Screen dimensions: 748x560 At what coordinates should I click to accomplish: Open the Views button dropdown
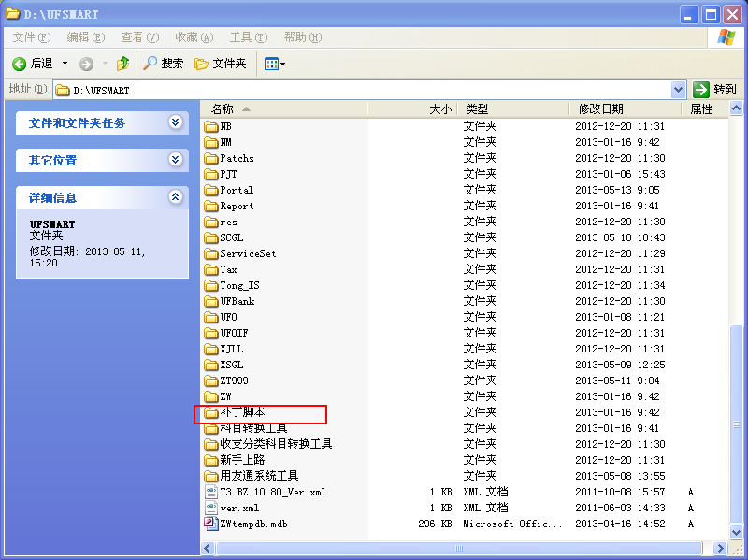pyautogui.click(x=275, y=64)
